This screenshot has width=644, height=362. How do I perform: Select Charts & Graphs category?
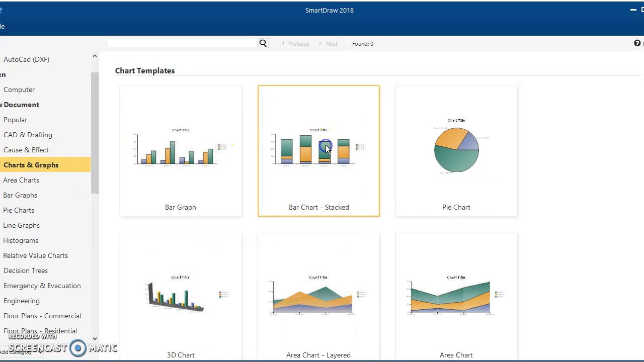pyautogui.click(x=31, y=165)
